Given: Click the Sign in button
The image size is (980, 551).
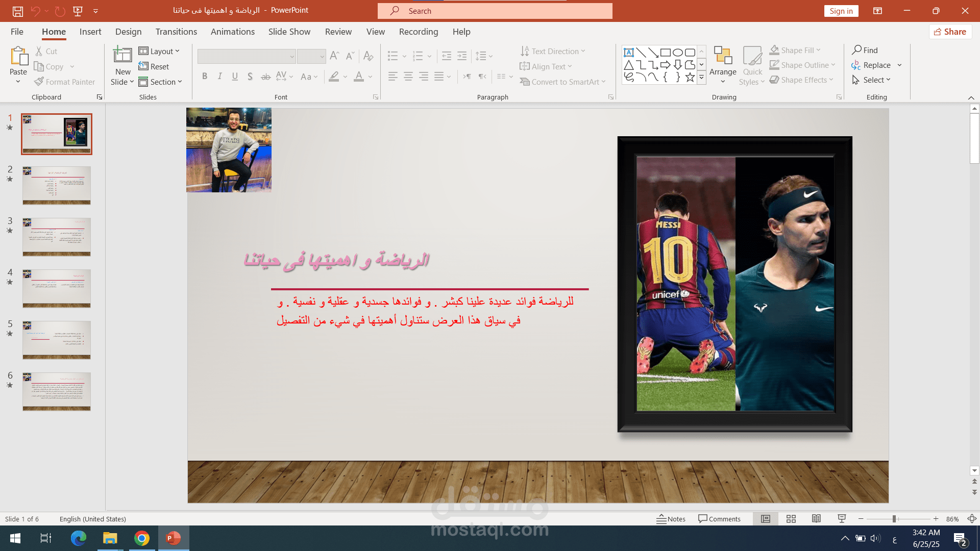Looking at the screenshot, I should pos(841,11).
